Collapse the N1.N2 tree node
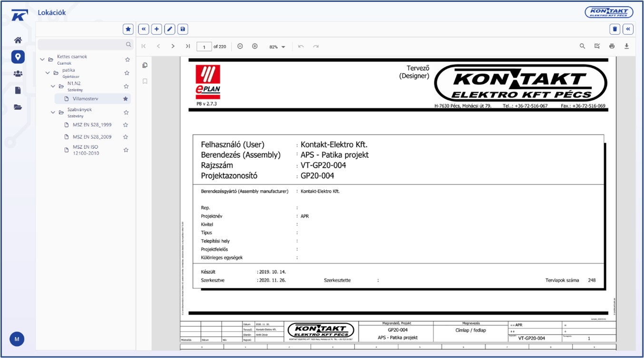The image size is (644, 358). tap(53, 86)
